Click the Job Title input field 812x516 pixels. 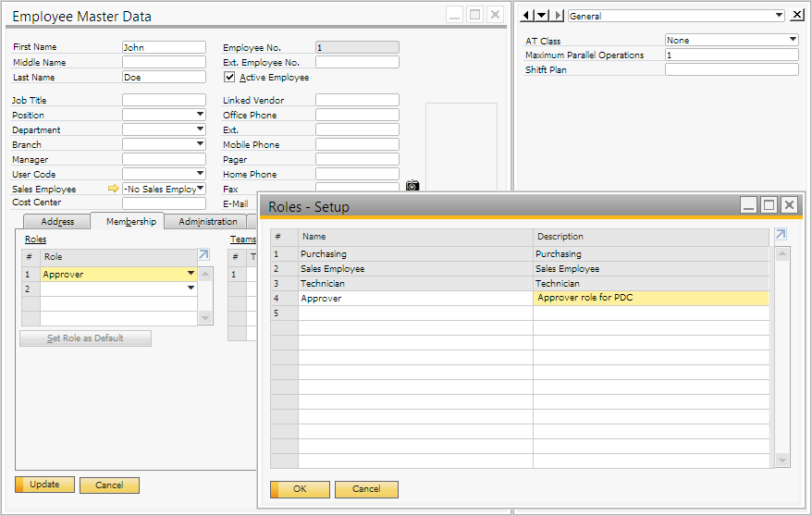164,100
